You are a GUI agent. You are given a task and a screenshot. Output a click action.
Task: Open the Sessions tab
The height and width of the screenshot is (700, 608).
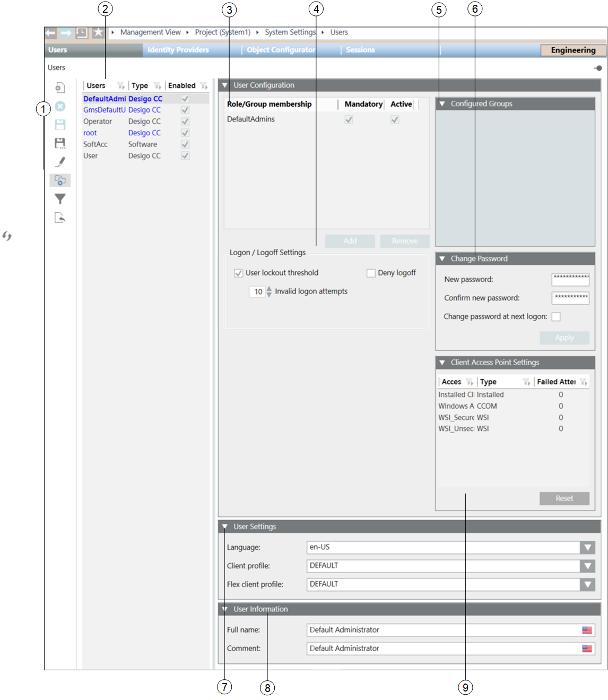pyautogui.click(x=360, y=50)
